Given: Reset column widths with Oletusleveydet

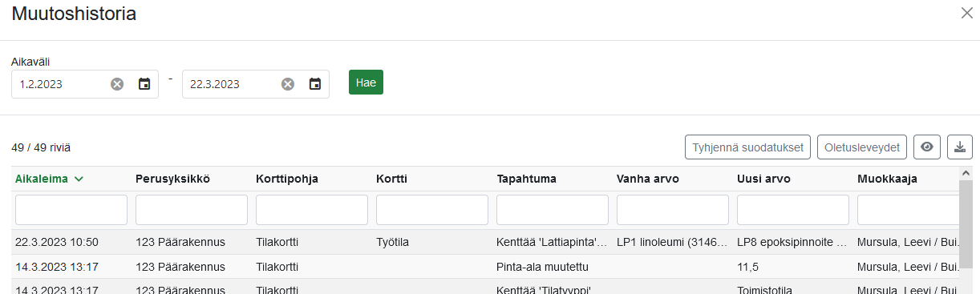Looking at the screenshot, I should coord(862,147).
